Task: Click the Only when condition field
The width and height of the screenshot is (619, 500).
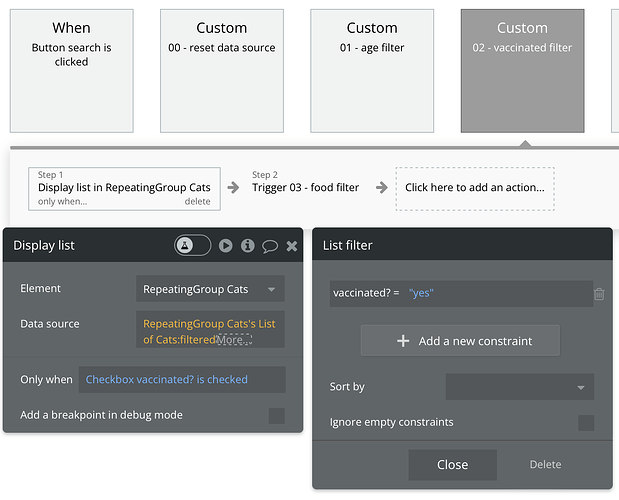Action: 181,380
